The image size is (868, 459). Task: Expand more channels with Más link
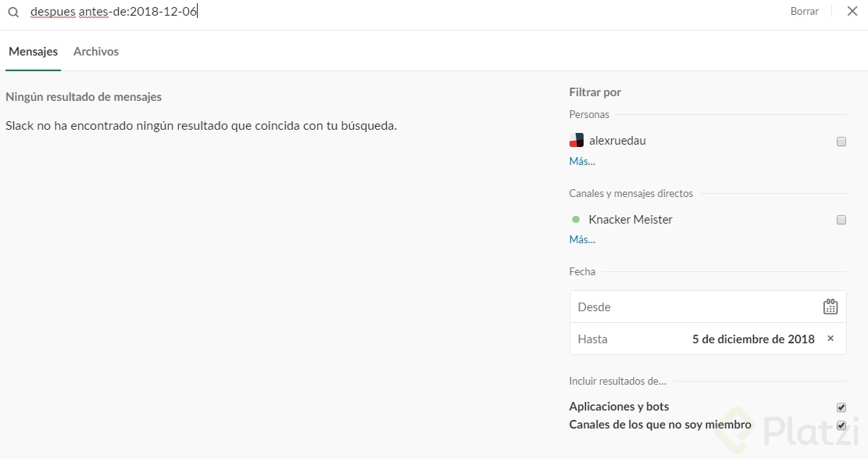(582, 240)
